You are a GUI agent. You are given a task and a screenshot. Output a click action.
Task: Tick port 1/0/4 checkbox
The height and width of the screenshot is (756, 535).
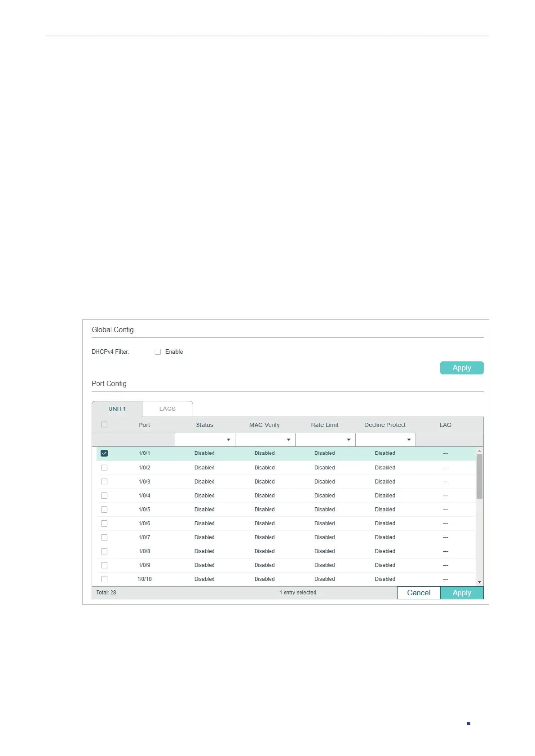tap(104, 495)
